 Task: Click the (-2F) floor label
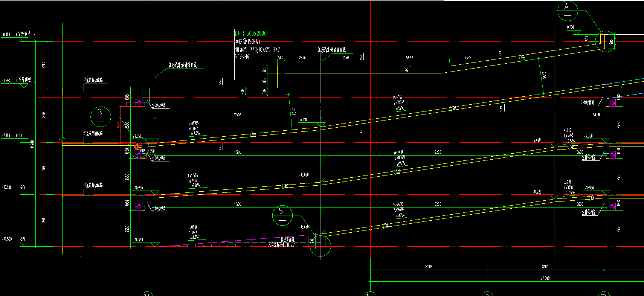(21, 187)
